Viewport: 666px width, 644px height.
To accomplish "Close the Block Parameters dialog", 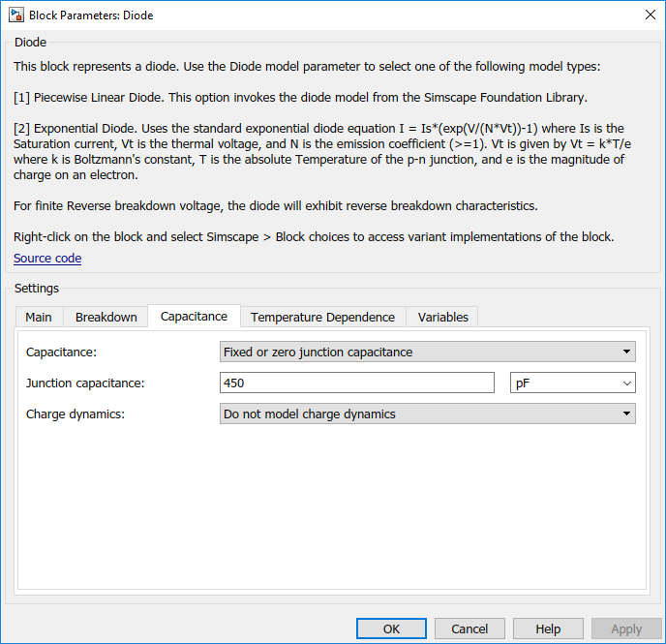I will 650,15.
